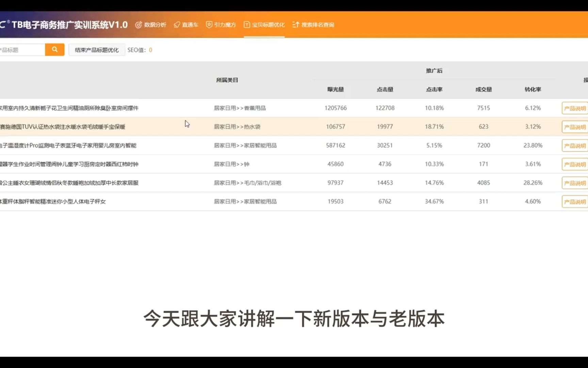Click the 成交量 column header
This screenshot has height=368, width=588.
[x=484, y=89]
